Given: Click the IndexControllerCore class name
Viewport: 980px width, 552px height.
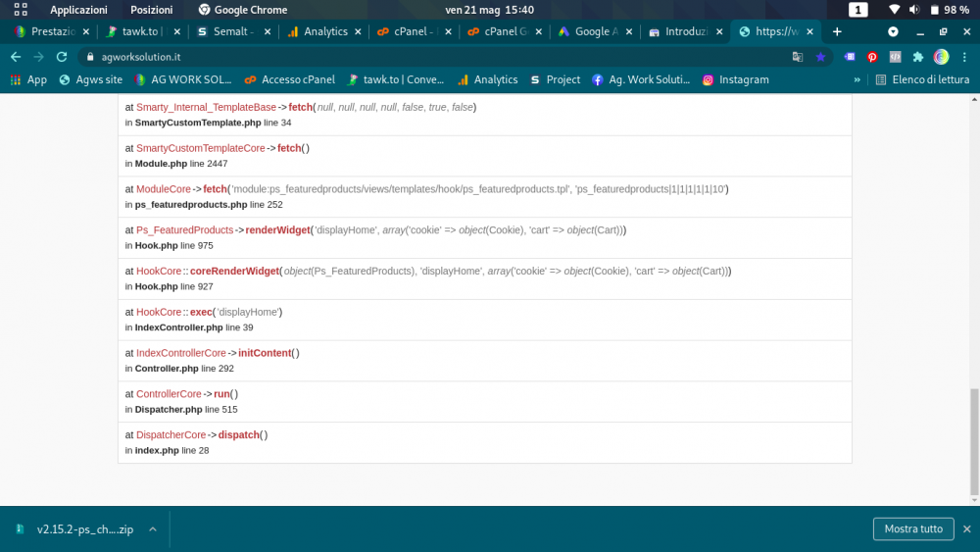Looking at the screenshot, I should coord(181,353).
